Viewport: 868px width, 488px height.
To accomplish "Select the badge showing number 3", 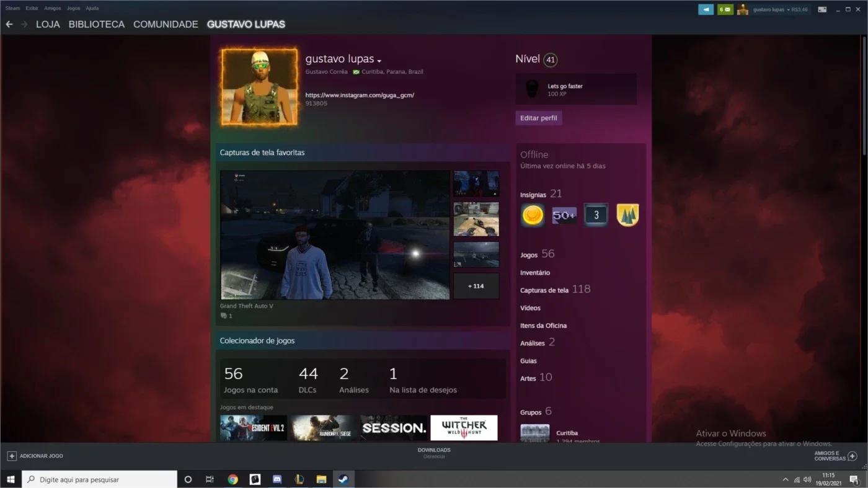I will (x=596, y=215).
